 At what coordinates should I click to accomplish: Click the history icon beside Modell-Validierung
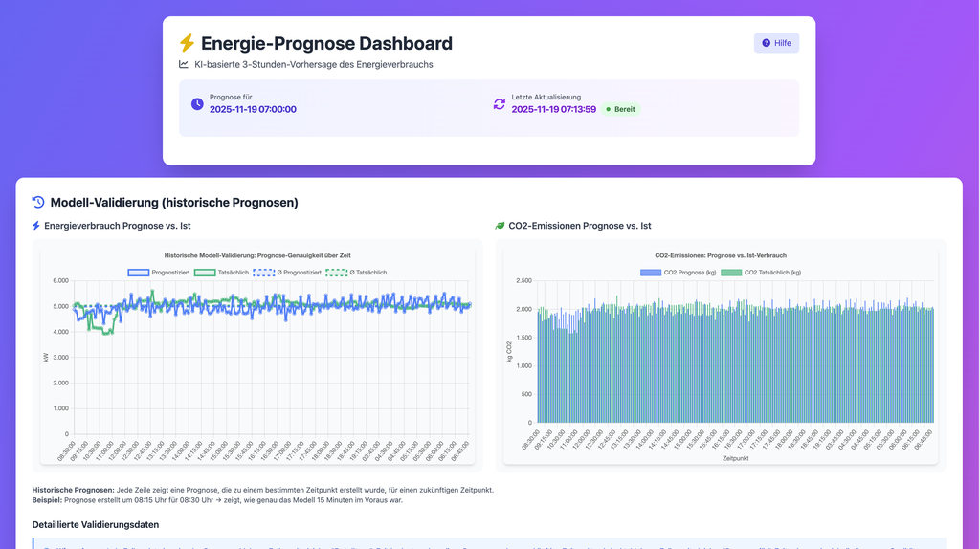click(38, 203)
